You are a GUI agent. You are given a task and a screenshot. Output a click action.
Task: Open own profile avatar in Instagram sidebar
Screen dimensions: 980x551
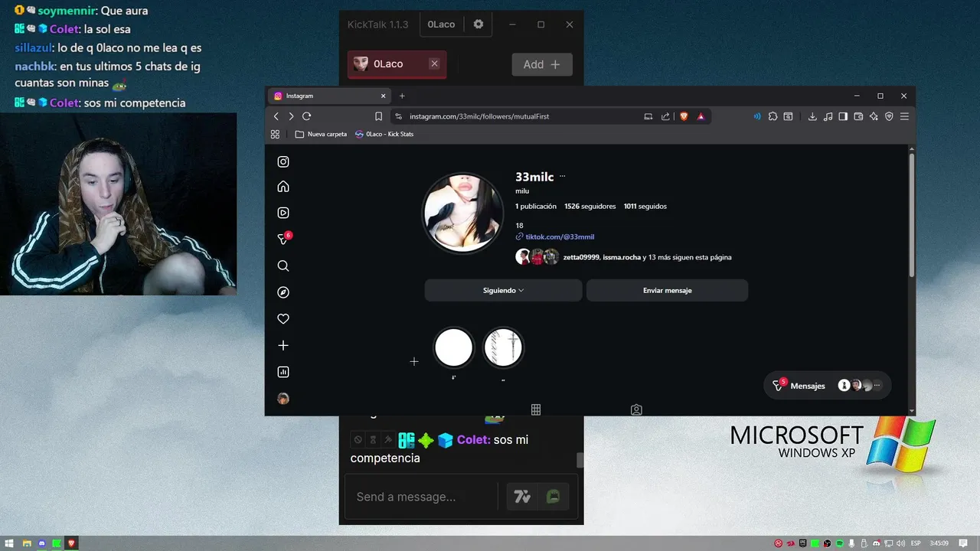pyautogui.click(x=283, y=399)
